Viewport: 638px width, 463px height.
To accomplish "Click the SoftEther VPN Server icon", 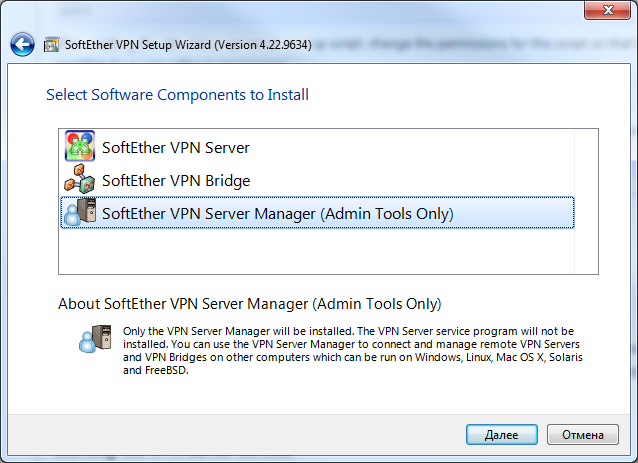I will [80, 146].
